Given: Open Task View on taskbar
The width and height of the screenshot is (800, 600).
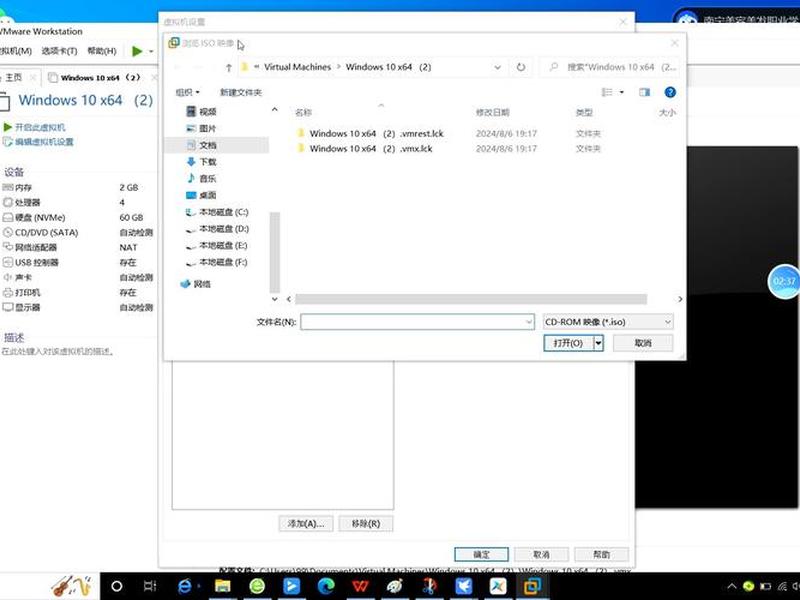Looking at the screenshot, I should (150, 586).
